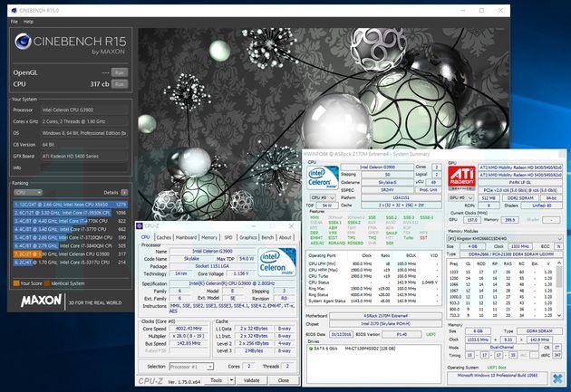Open the File menu in Cinebench
The width and height of the screenshot is (571, 392).
click(x=15, y=22)
